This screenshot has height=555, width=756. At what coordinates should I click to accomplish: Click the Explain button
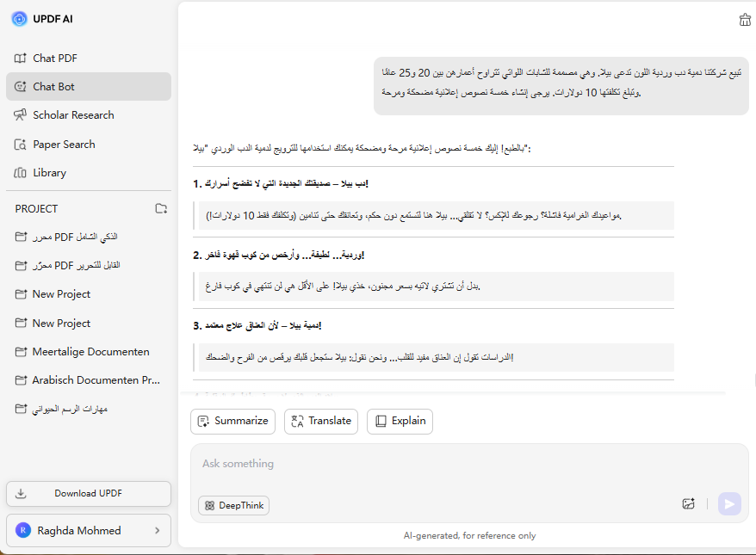point(400,421)
